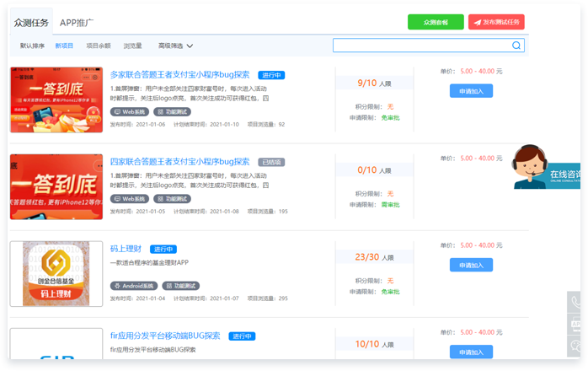The width and height of the screenshot is (588, 371).
Task: Sort by 项目余额
Action: [x=99, y=46]
